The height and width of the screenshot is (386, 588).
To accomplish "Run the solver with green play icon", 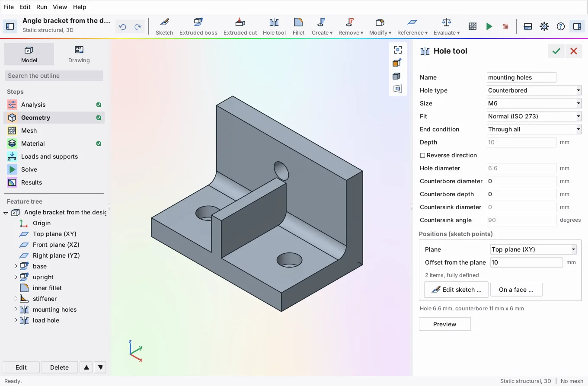I will [x=489, y=26].
